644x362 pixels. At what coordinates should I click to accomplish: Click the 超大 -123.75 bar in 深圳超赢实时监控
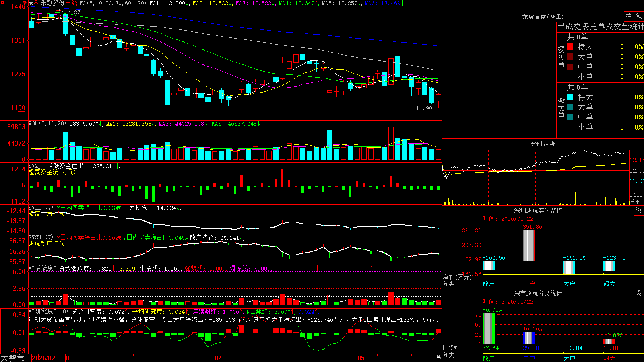pyautogui.click(x=609, y=266)
